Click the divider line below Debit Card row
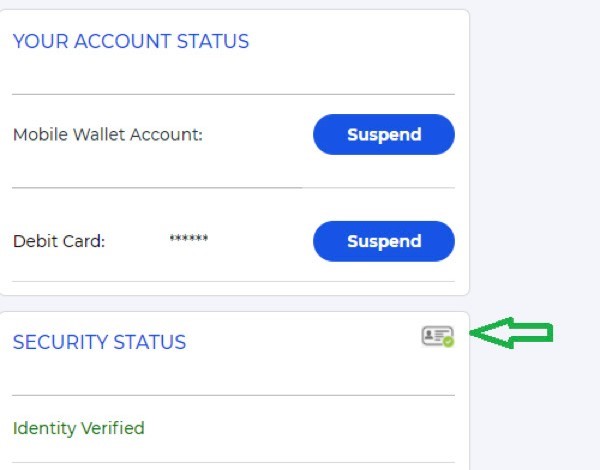Screen dimensions: 600x470 tap(233, 281)
